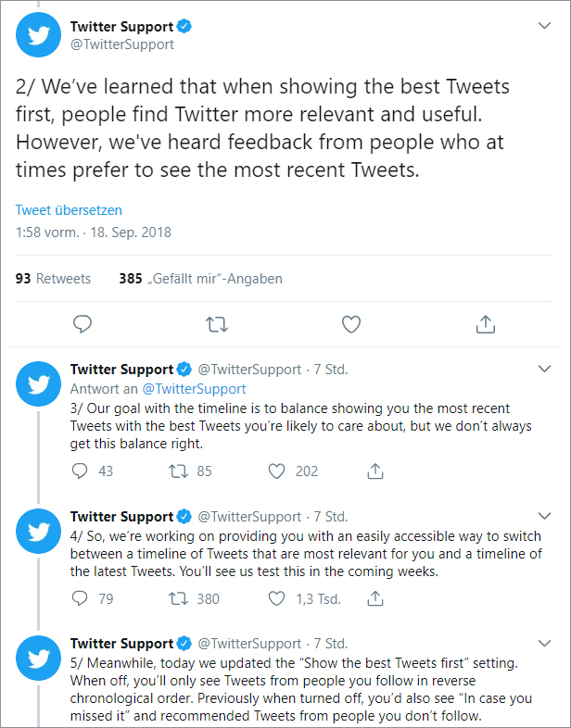Viewport: 571px width, 728px height.
Task: Expand the 3/ tweet's more-options chevron
Action: click(x=544, y=369)
